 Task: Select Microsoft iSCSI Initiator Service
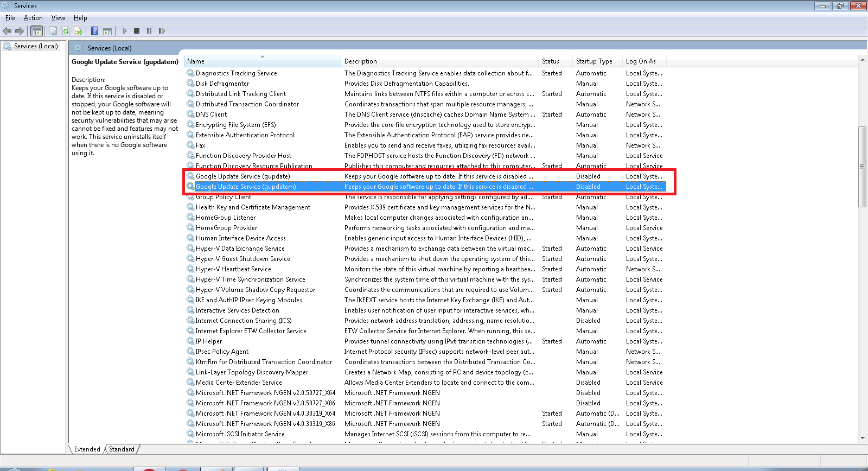[x=240, y=434]
